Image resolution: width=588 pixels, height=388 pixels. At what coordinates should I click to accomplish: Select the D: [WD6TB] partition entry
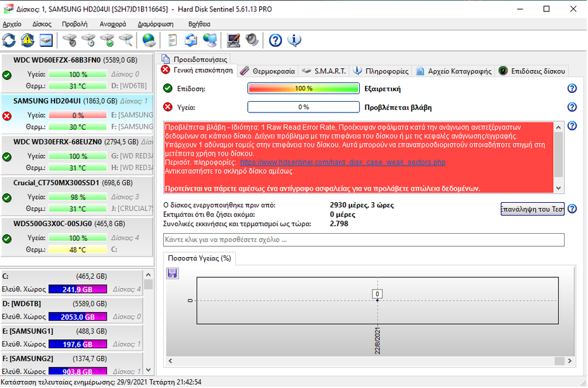(72, 310)
